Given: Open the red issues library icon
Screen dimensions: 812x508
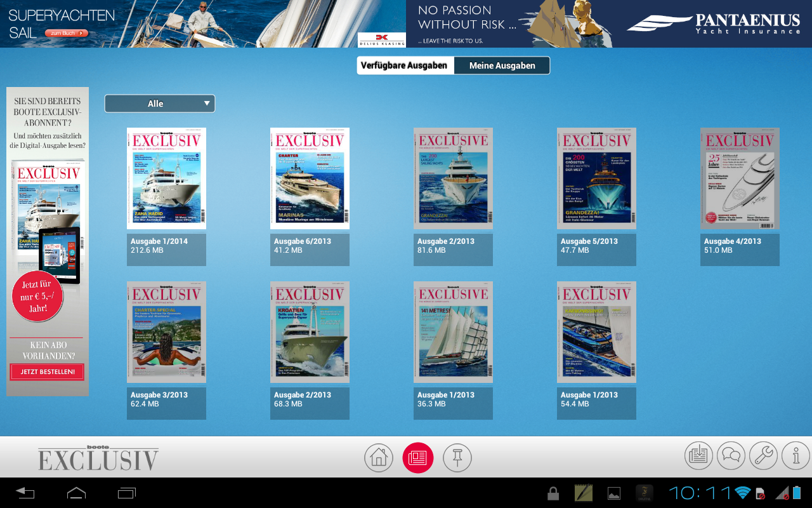Looking at the screenshot, I should [418, 457].
